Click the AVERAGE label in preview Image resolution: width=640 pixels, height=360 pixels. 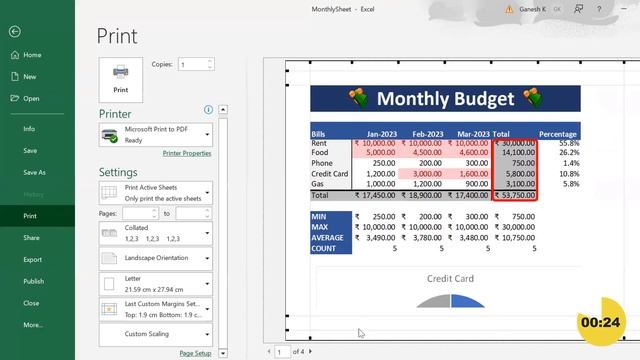(x=327, y=238)
